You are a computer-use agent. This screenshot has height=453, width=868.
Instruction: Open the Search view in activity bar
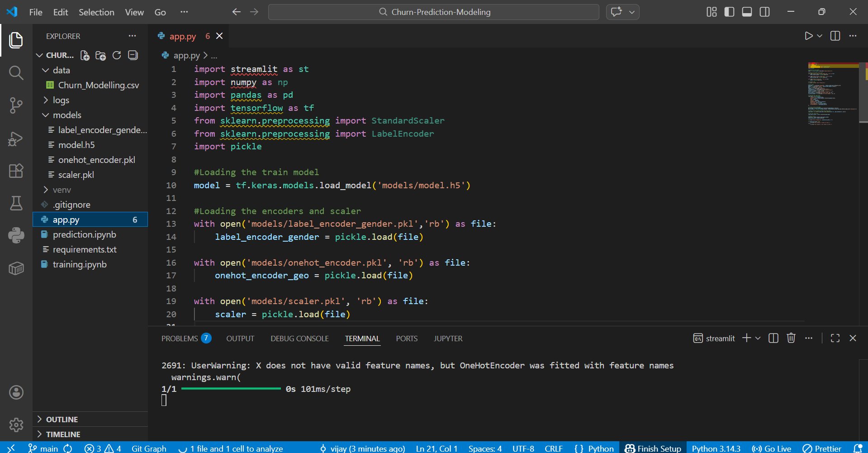pos(16,72)
